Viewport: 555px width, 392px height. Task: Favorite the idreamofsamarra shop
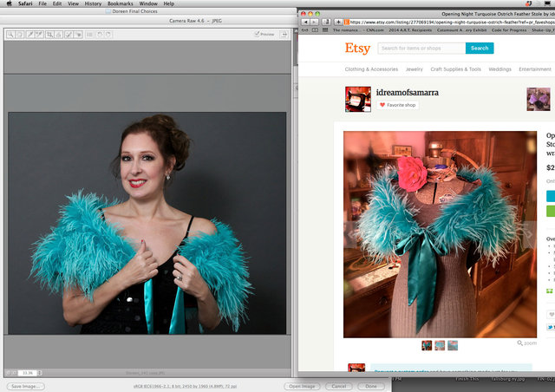pos(396,105)
